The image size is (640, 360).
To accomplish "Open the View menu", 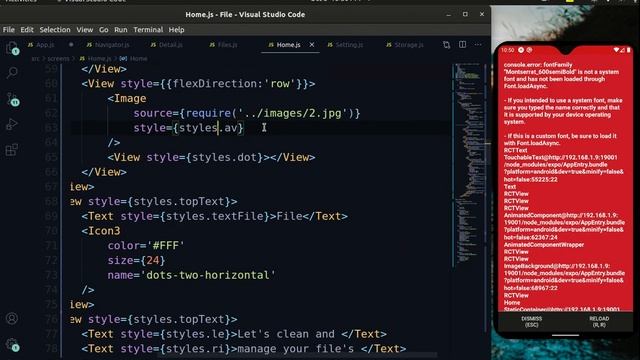I will click(84, 30).
